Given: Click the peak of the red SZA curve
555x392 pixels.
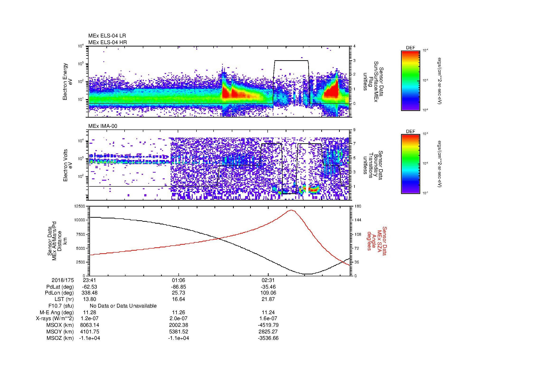Looking at the screenshot, I should pos(292,210).
